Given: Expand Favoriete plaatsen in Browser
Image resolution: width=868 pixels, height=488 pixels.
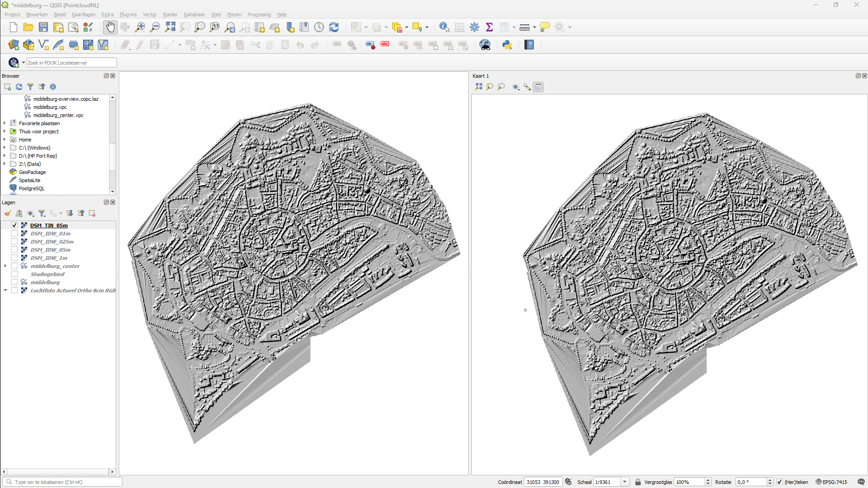Looking at the screenshot, I should pyautogui.click(x=5, y=123).
